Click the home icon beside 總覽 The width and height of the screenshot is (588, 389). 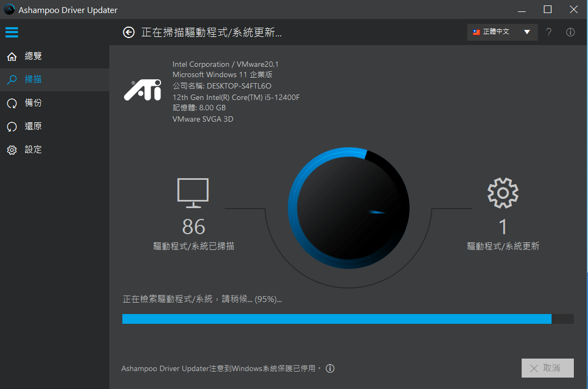coord(12,57)
